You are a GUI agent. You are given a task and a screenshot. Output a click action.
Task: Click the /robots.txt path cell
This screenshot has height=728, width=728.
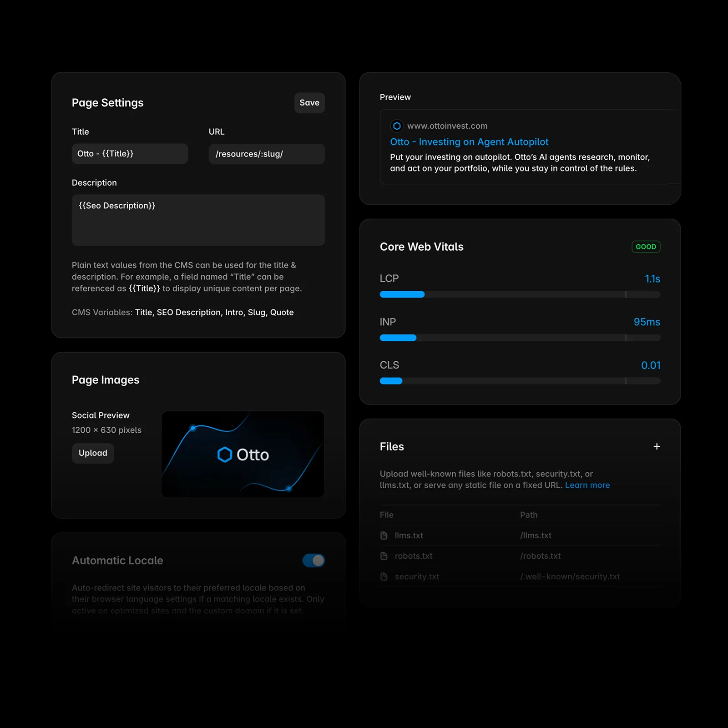pyautogui.click(x=541, y=556)
